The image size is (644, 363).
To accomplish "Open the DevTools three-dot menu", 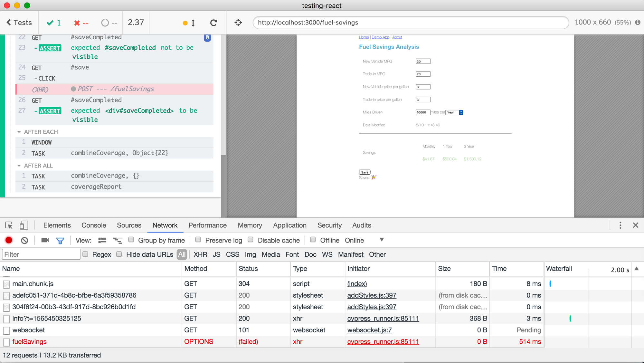I will click(x=620, y=225).
